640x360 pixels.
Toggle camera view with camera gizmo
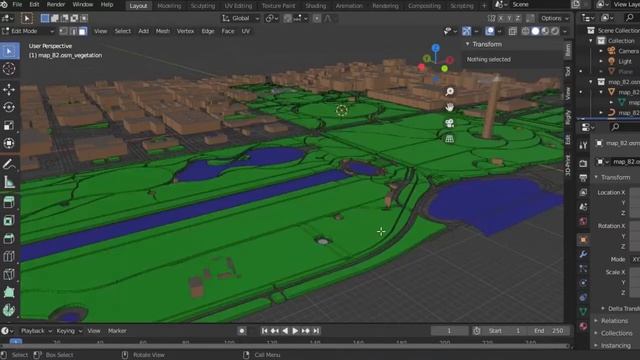click(x=449, y=123)
